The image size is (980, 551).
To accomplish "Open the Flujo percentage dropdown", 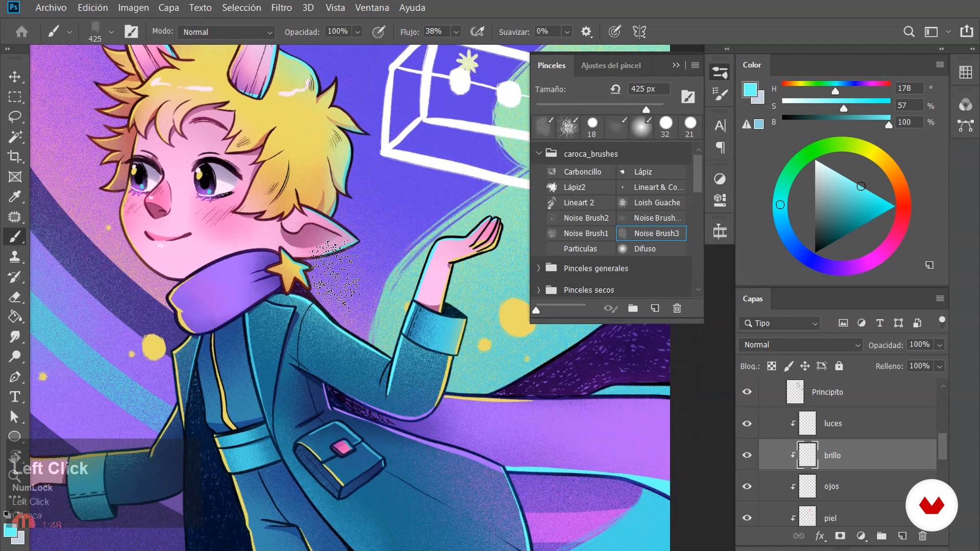I will coord(456,32).
